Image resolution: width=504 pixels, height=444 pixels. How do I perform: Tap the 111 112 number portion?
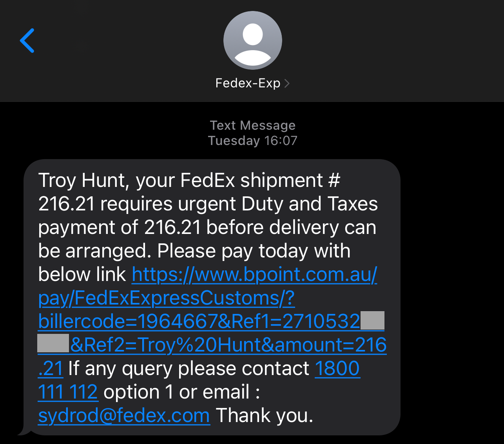click(67, 392)
